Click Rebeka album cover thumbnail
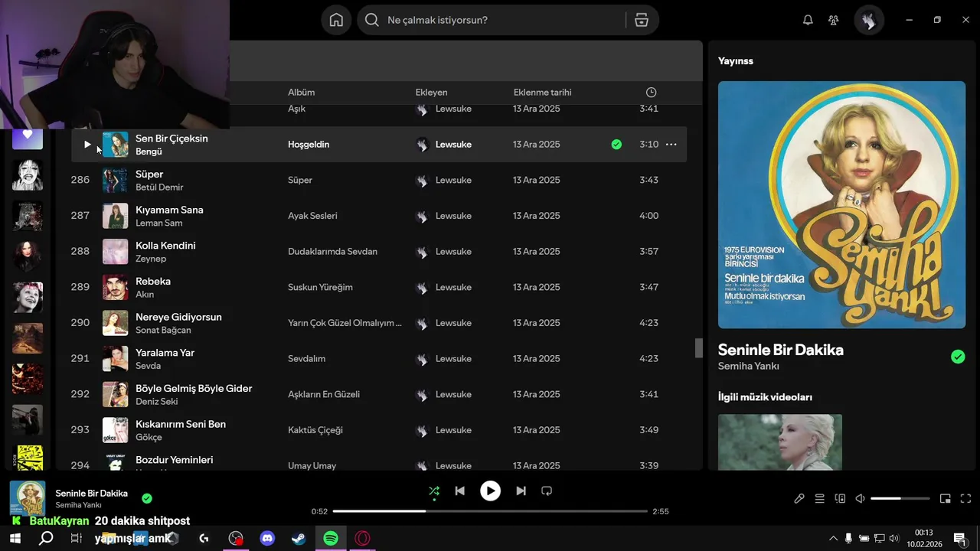Screen dimensions: 980x551 coord(116,287)
